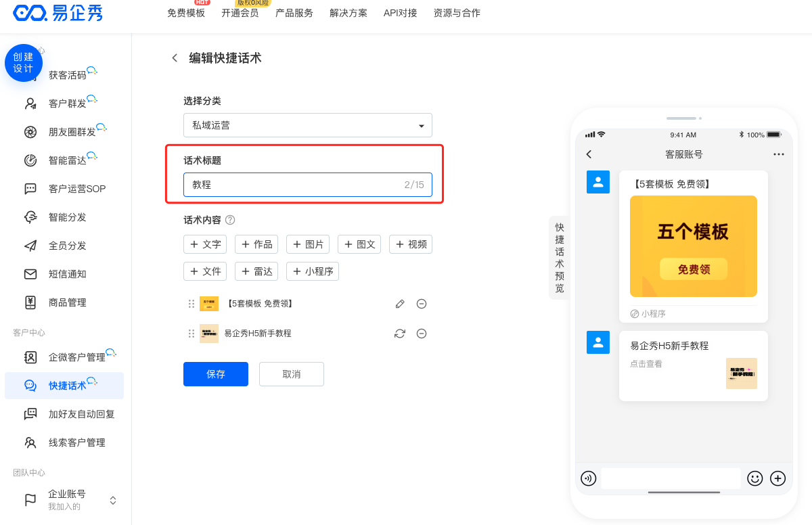Click the 易企秀 logo
Viewport: 812px width, 525px height.
(x=58, y=13)
